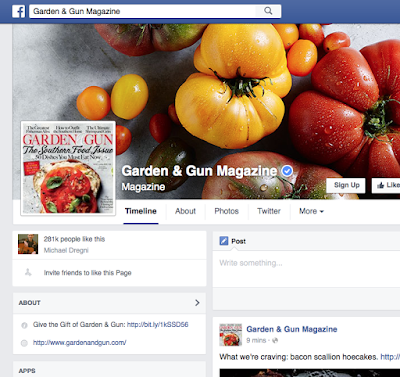400x377 pixels.
Task: Click the blue verified badge
Action: [x=287, y=171]
